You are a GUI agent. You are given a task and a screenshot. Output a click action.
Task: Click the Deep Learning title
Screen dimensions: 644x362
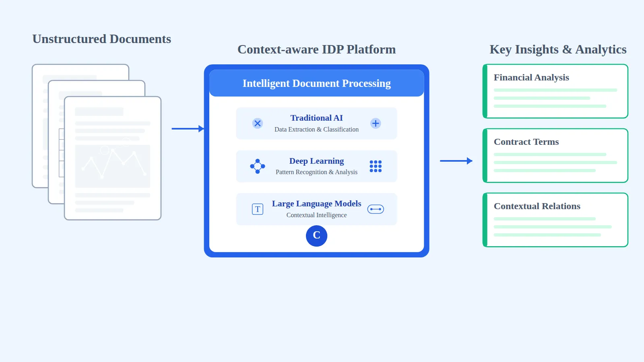click(316, 161)
